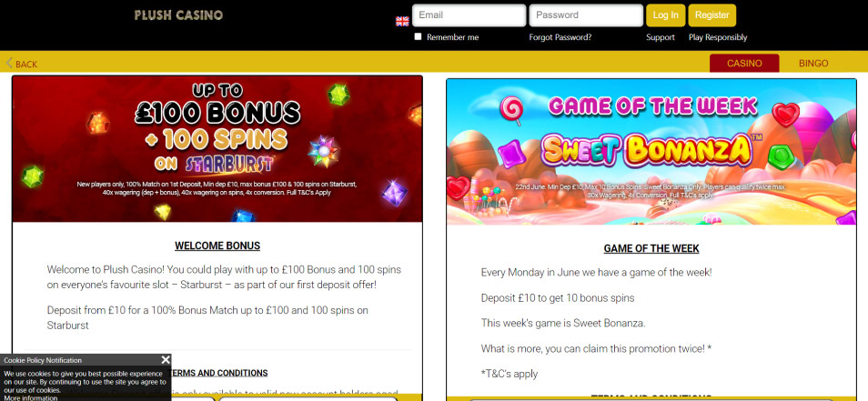868x401 pixels.
Task: Switch to the Casino tab
Action: (x=744, y=63)
